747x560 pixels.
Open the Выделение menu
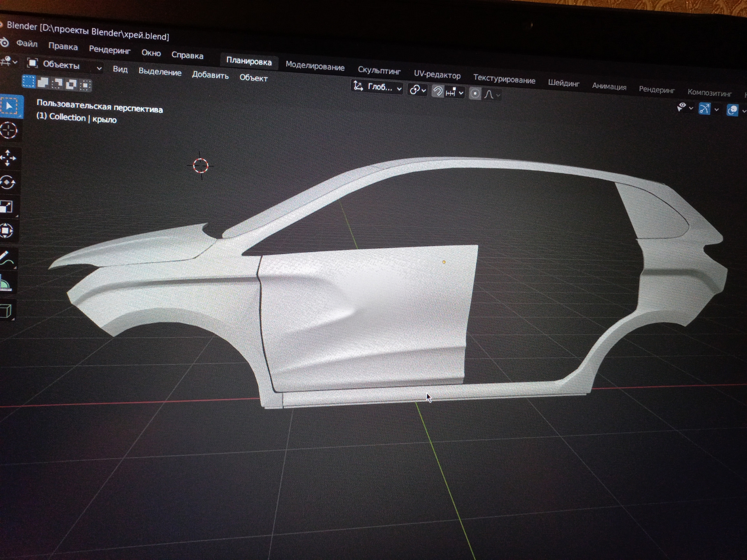coord(160,72)
